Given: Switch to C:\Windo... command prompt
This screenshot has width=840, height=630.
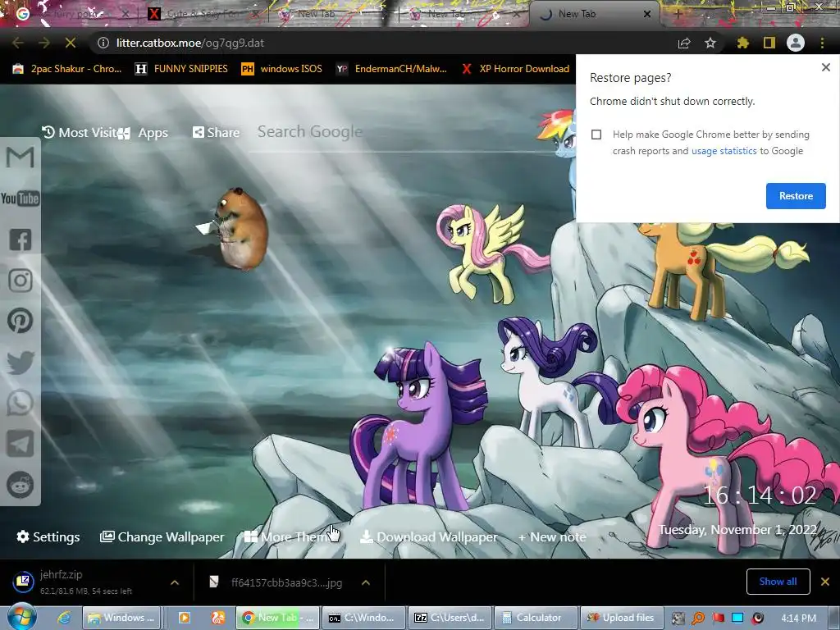Looking at the screenshot, I should coord(363,618).
